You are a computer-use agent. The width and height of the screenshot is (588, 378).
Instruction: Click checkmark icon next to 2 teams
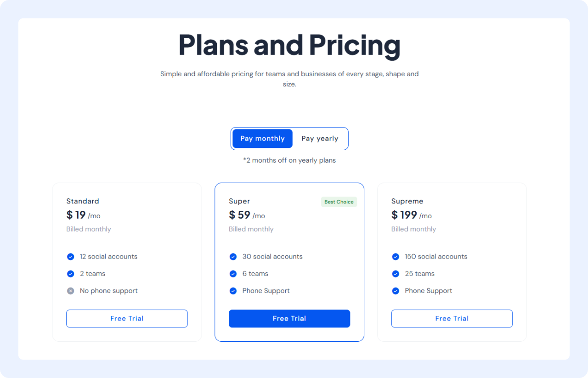click(x=70, y=274)
